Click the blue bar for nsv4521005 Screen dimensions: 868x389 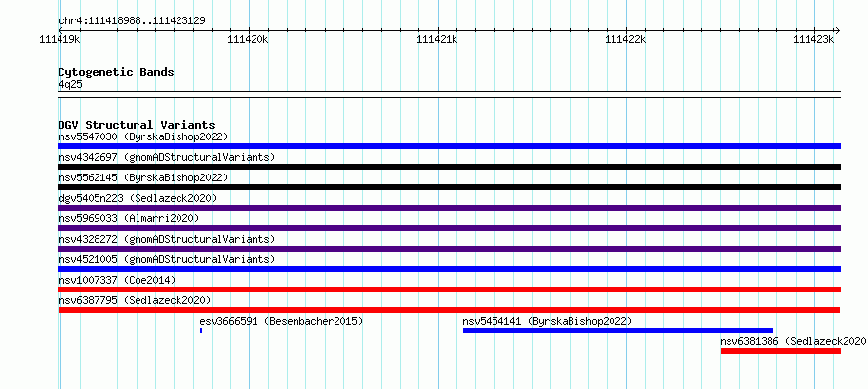click(x=450, y=269)
